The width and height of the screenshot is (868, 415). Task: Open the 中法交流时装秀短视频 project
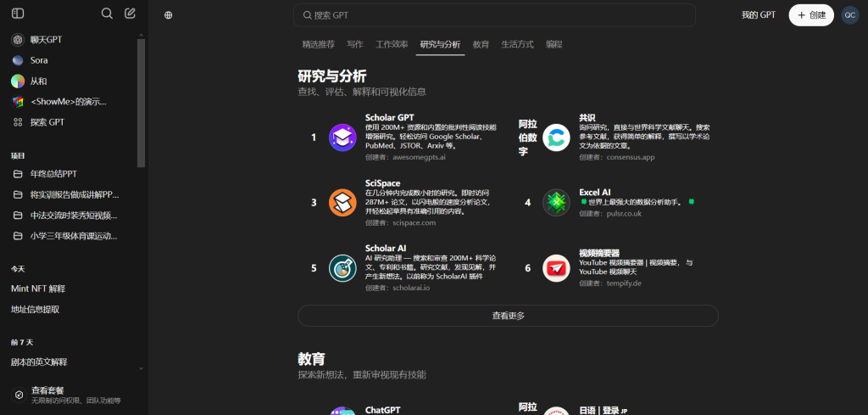[73, 215]
